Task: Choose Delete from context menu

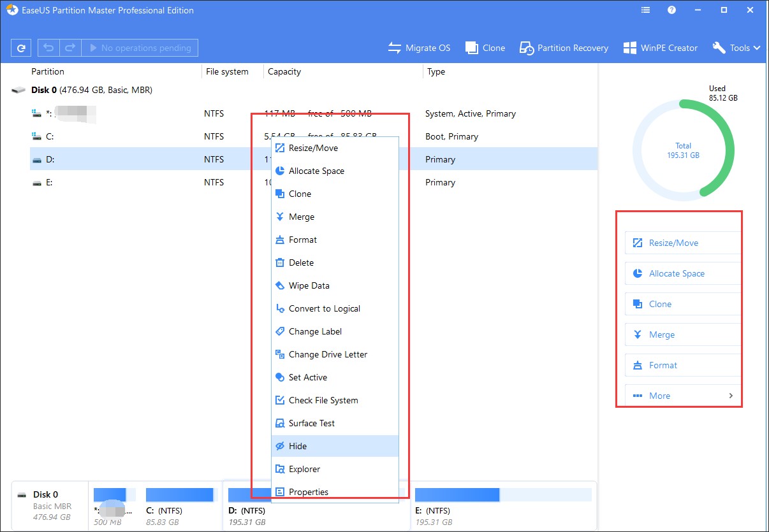Action: 335,262
